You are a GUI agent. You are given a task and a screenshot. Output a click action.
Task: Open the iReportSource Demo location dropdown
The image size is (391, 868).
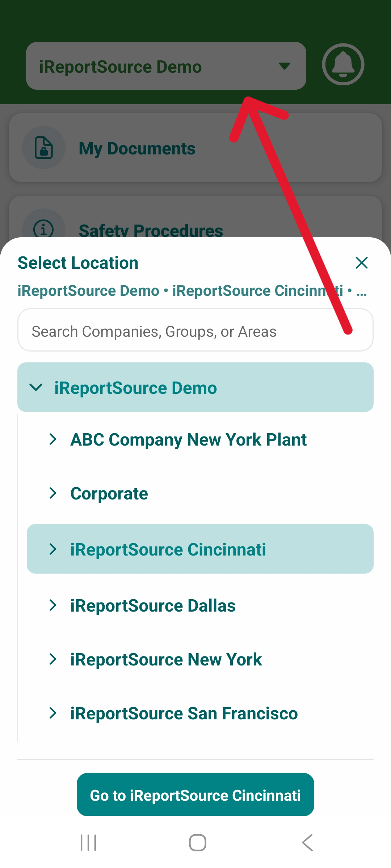[x=166, y=66]
